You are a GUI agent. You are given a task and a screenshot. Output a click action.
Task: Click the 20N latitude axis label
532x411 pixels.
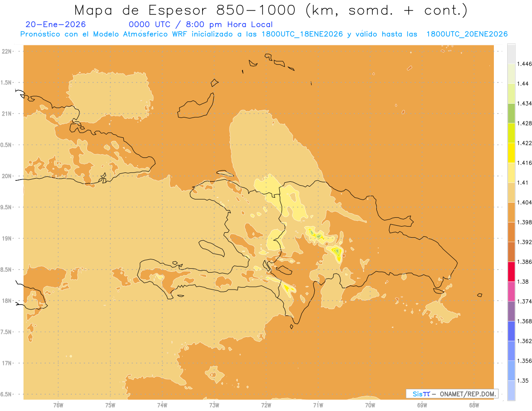tap(7, 176)
